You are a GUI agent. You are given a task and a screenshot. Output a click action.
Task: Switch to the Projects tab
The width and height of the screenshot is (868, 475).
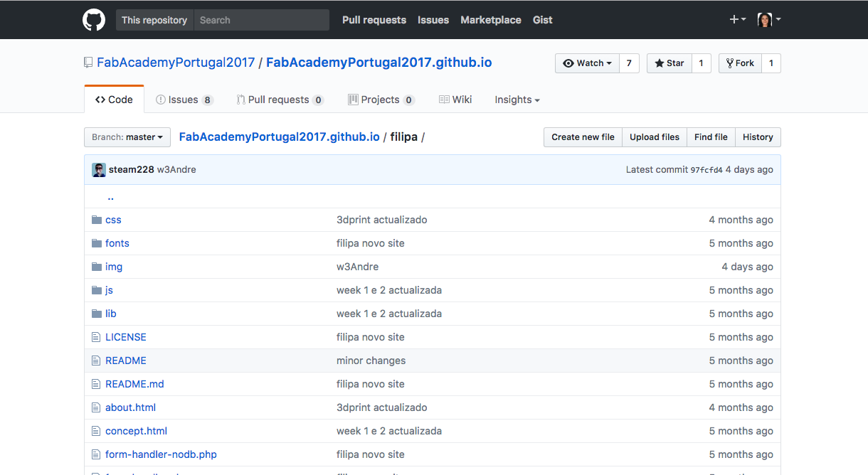click(381, 100)
